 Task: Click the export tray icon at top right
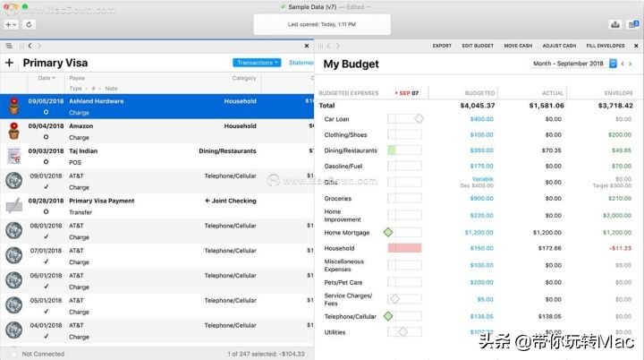pos(614,25)
